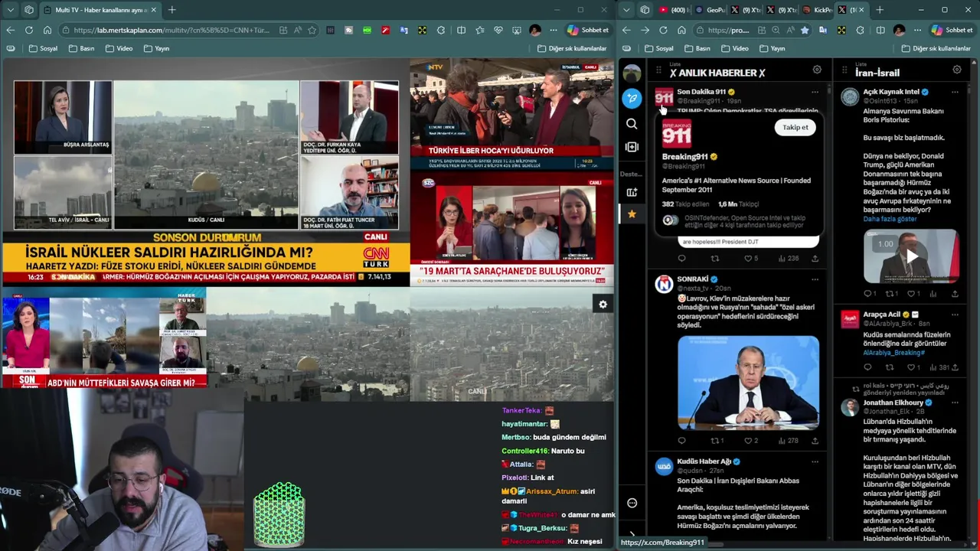Open Basın bookmarks folder in left browser
This screenshot has width=980, height=551.
click(x=82, y=48)
